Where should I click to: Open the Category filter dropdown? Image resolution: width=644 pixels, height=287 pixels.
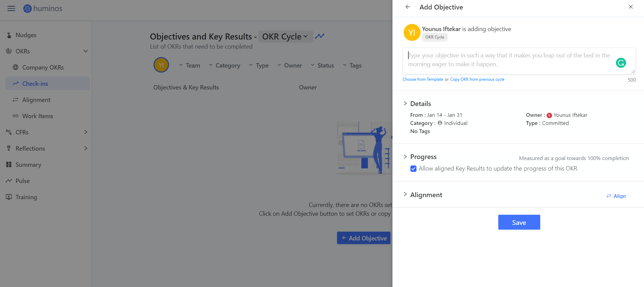pyautogui.click(x=224, y=66)
